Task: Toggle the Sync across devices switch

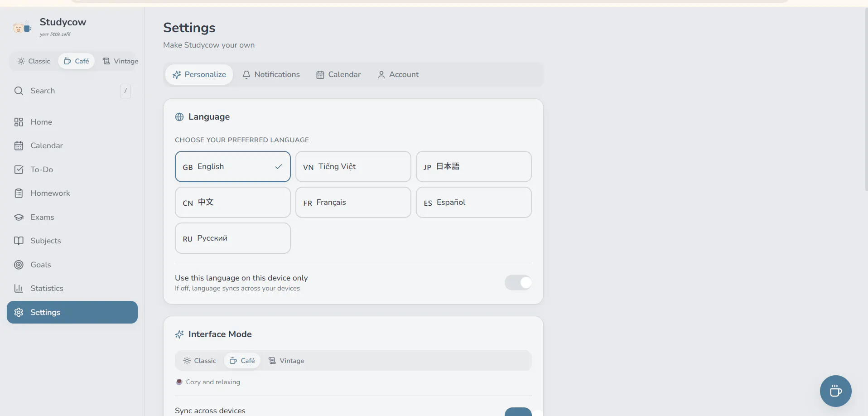Action: (x=518, y=412)
